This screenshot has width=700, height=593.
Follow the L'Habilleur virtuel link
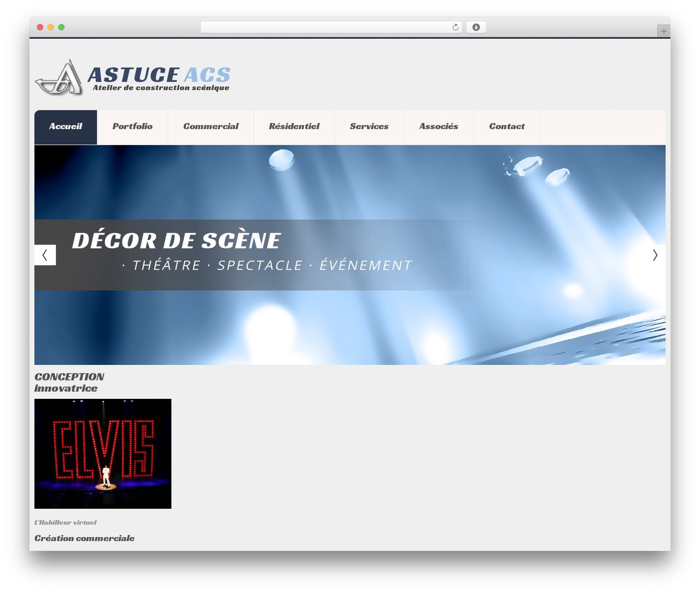point(65,522)
